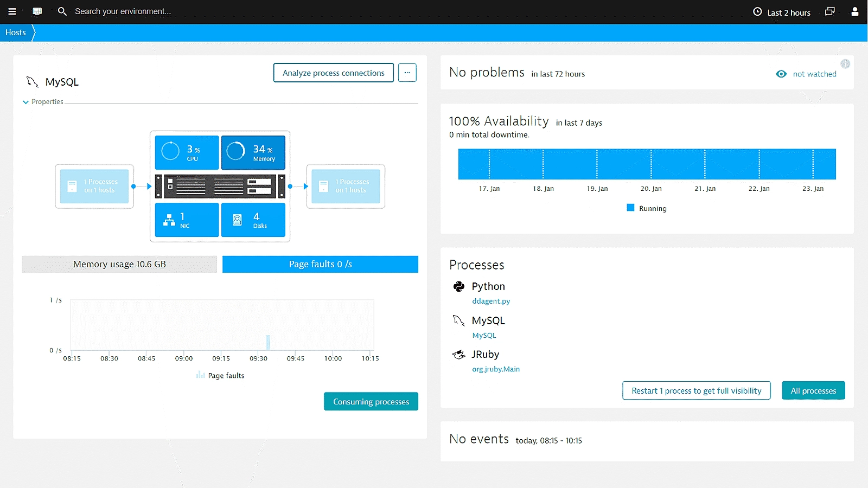Click All processes button
The width and height of the screenshot is (868, 488).
click(x=813, y=390)
